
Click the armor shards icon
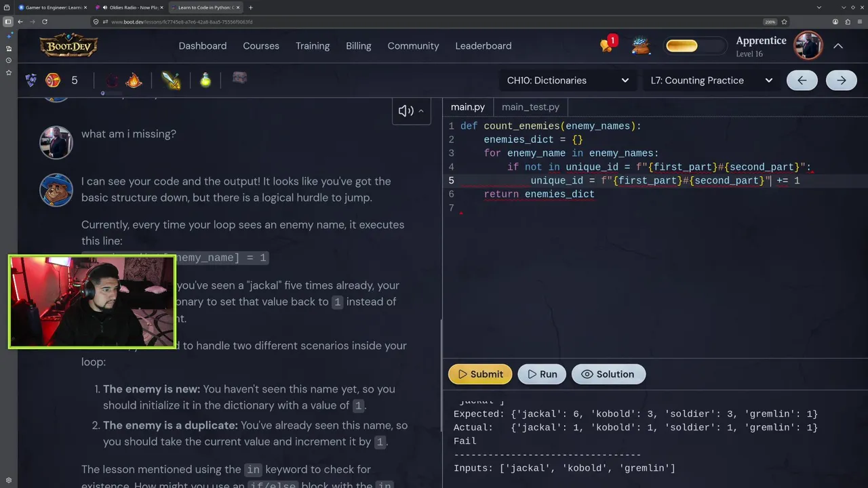tap(31, 81)
